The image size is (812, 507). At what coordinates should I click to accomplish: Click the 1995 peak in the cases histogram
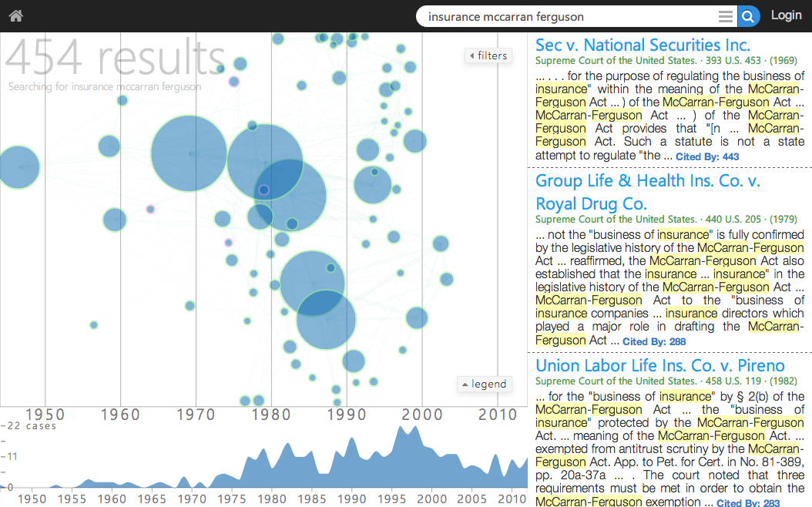(399, 435)
